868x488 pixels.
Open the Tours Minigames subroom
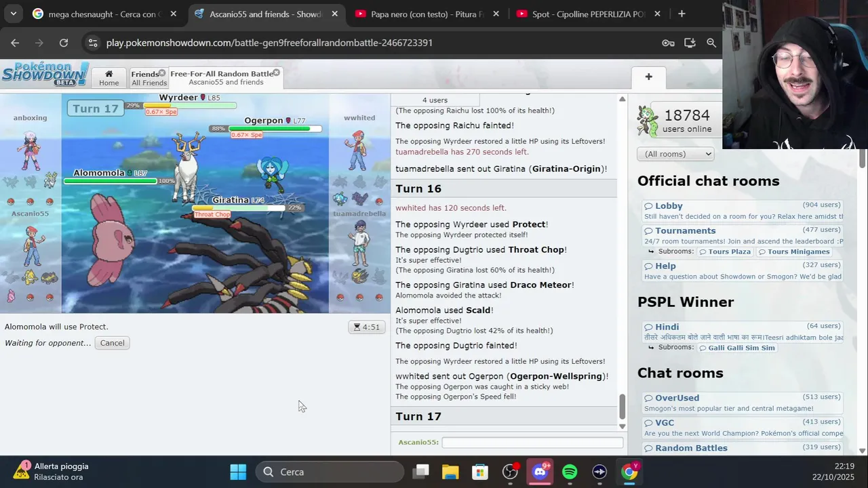[x=793, y=251]
